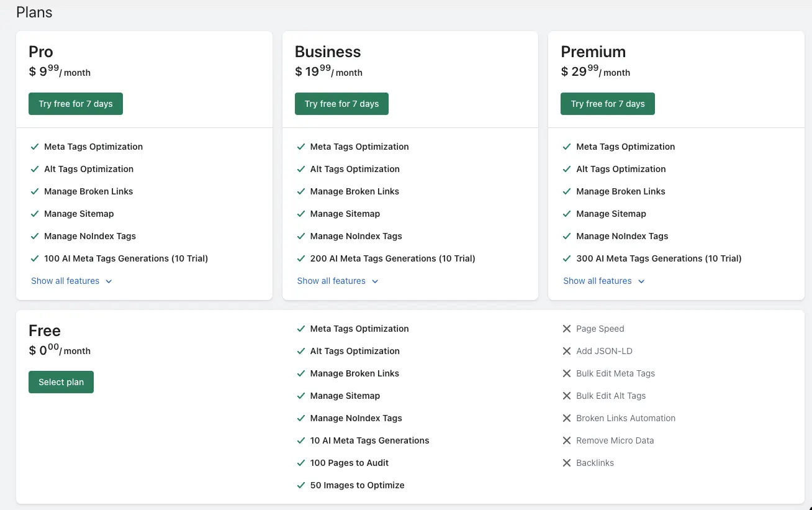Click checkmark beside 100 Pages to Audit
This screenshot has width=812, height=510.
(301, 463)
